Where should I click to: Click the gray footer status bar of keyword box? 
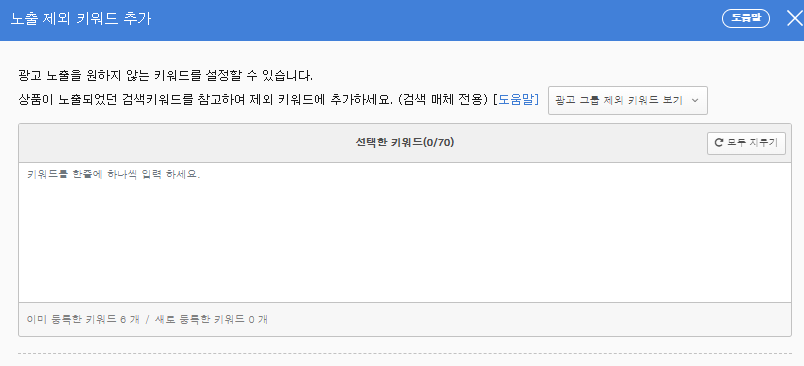click(405, 319)
